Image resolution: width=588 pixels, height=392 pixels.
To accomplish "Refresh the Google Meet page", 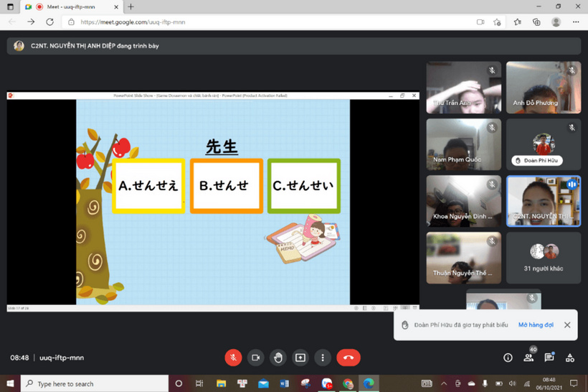I will pos(49,22).
